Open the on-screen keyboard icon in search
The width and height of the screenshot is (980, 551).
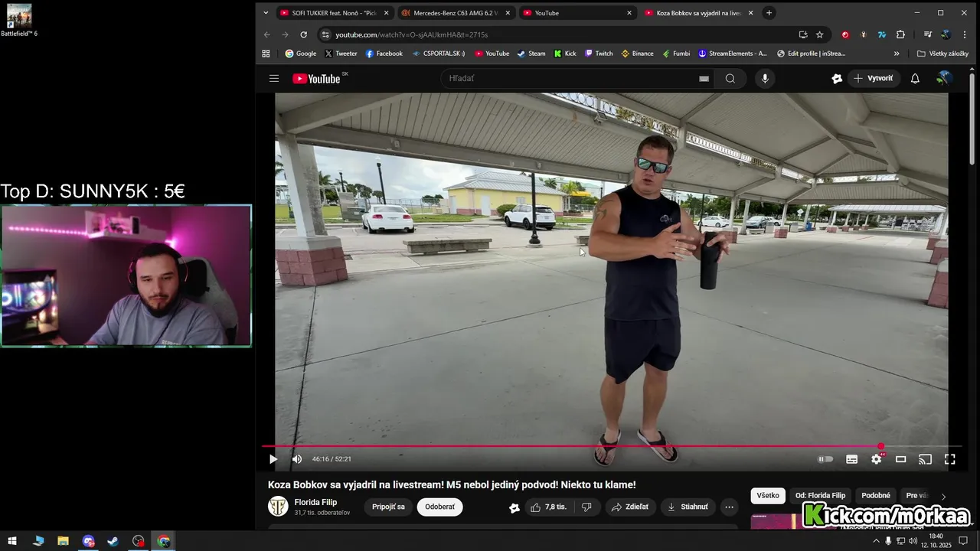tap(704, 78)
